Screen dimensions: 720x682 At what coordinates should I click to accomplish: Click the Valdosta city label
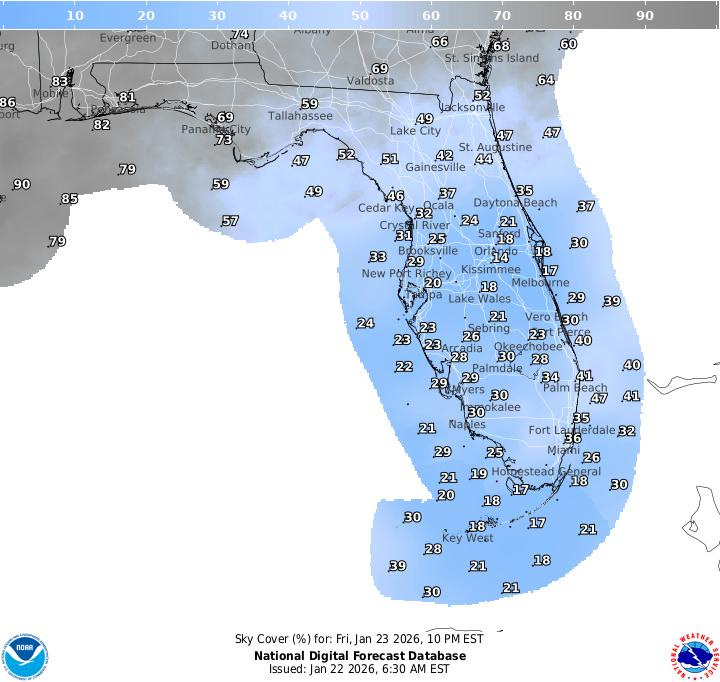pos(370,81)
